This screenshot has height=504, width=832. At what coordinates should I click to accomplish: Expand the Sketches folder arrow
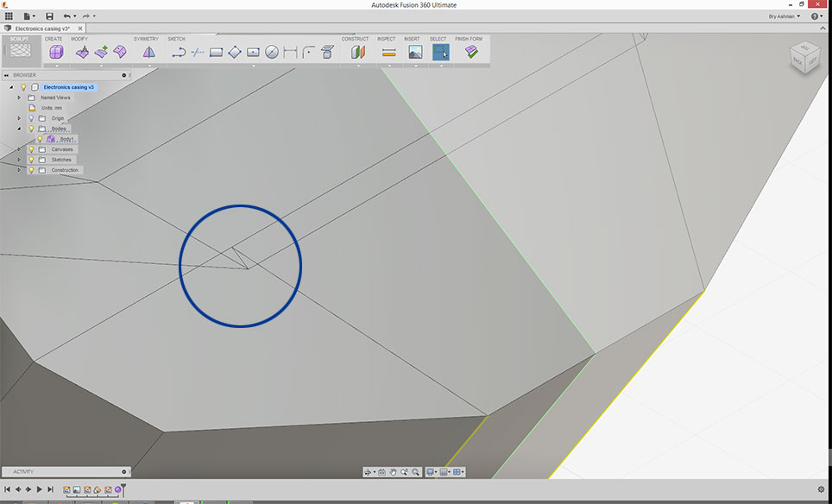point(19,160)
